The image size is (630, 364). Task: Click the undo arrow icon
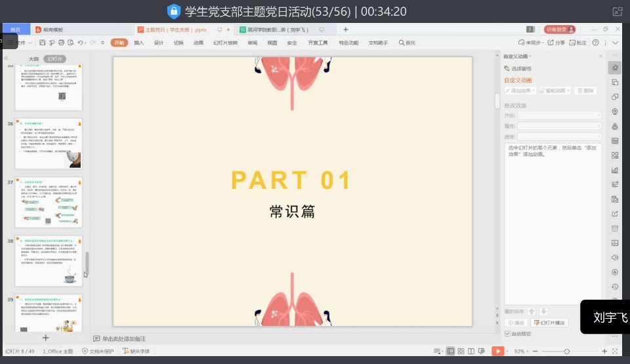80,43
